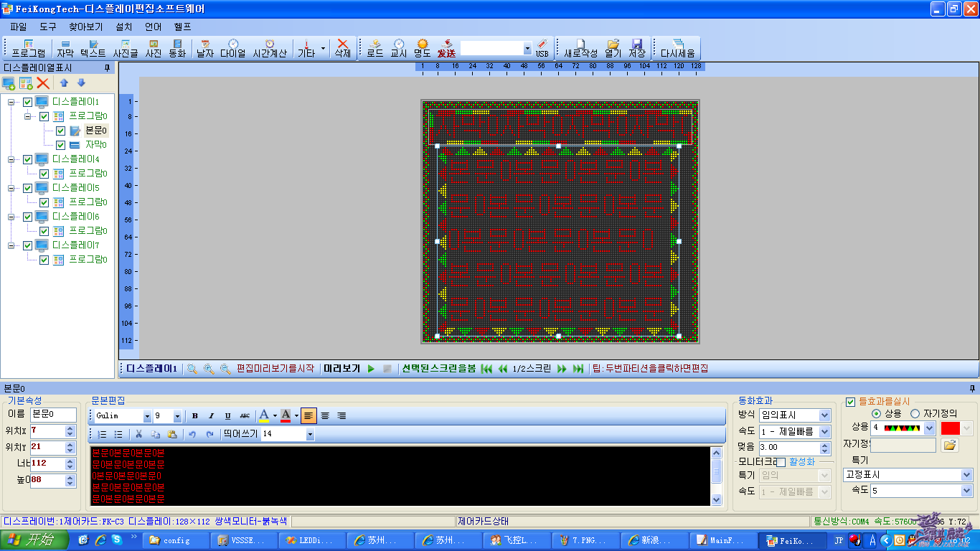Open the 방식 effect dropdown
This screenshot has height=551, width=980.
pos(824,415)
